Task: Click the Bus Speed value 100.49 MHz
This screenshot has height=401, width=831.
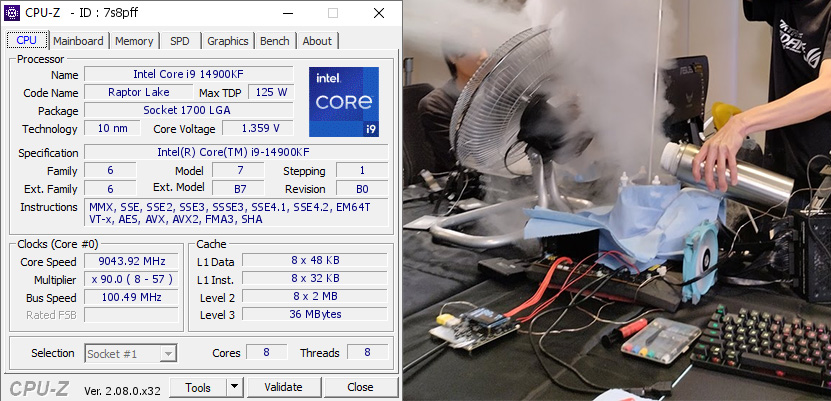Action: pyautogui.click(x=132, y=297)
